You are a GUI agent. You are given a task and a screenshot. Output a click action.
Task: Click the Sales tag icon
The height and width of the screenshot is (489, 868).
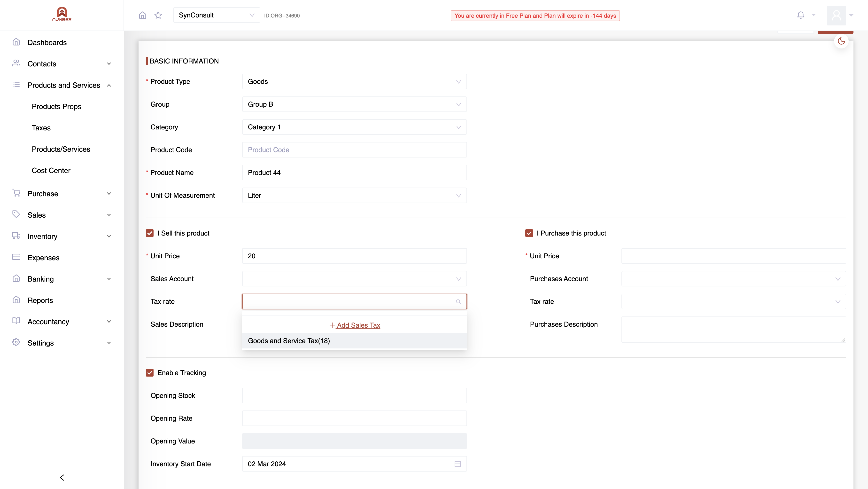16,214
